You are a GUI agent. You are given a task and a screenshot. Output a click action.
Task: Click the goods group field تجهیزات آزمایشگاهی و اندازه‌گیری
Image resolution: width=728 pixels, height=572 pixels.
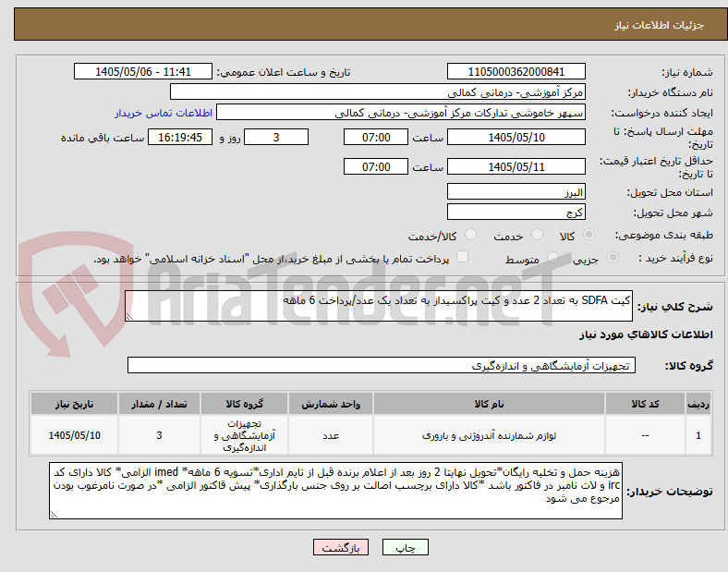382,365
